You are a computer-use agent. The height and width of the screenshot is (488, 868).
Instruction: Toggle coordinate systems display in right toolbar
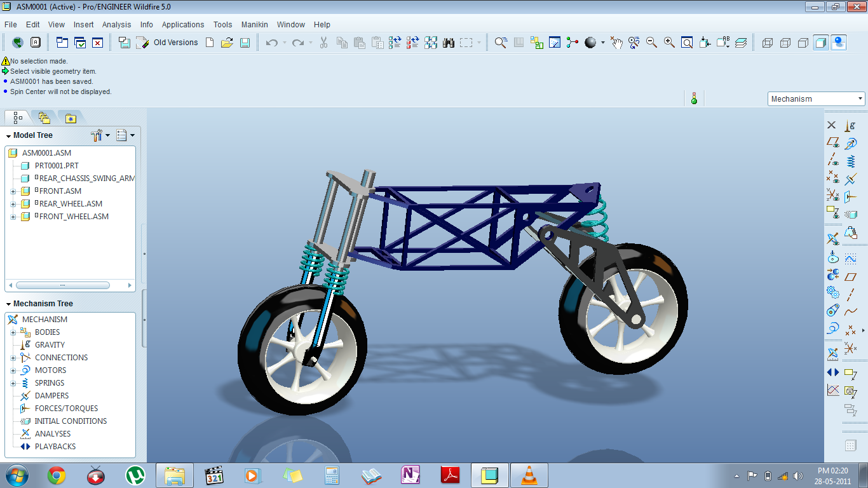[x=832, y=196]
